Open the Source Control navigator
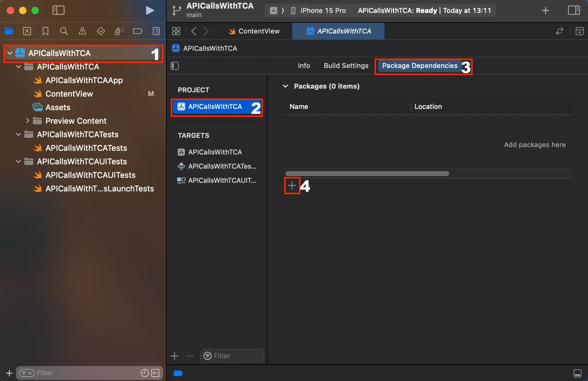Screen dimensions: 588x381 point(27,31)
